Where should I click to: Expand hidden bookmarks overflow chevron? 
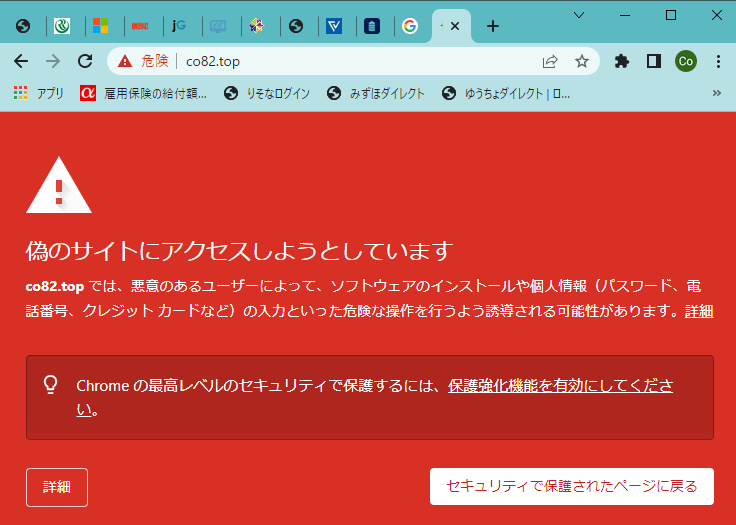[x=717, y=93]
